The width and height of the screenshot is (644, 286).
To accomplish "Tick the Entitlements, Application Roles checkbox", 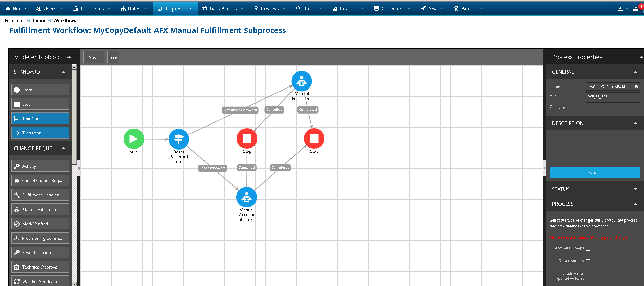I will pos(588,274).
